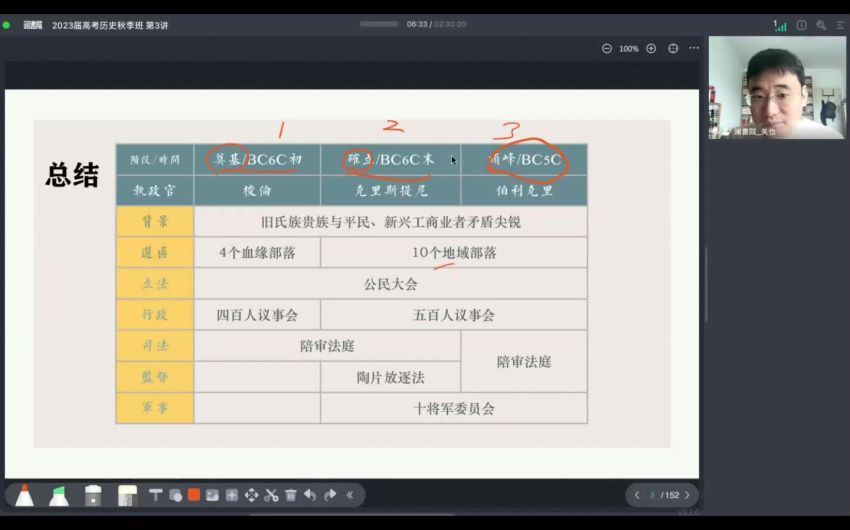Click the 五百人议事会 cell
The width and height of the screenshot is (850, 530).
coord(454,315)
